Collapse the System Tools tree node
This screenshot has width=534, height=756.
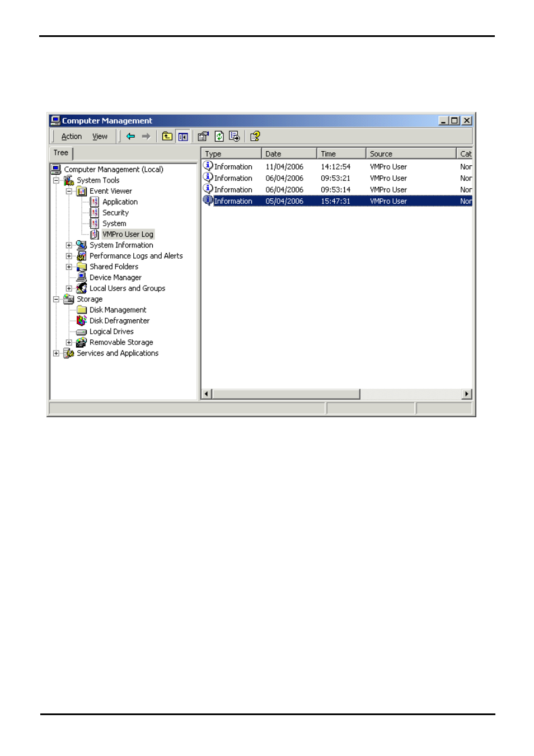(x=56, y=180)
